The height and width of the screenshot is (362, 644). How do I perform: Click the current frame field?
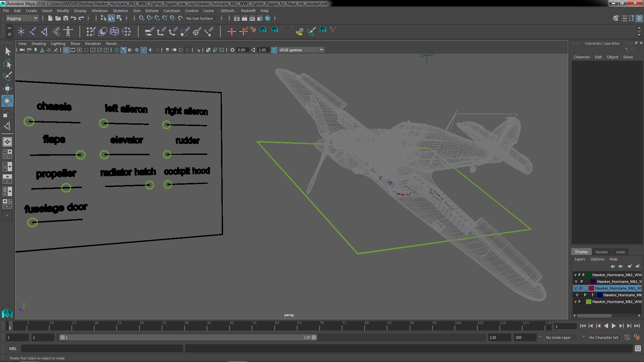click(566, 326)
